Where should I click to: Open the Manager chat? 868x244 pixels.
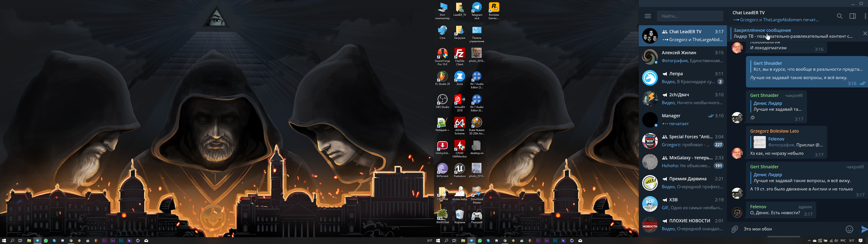coord(683,120)
